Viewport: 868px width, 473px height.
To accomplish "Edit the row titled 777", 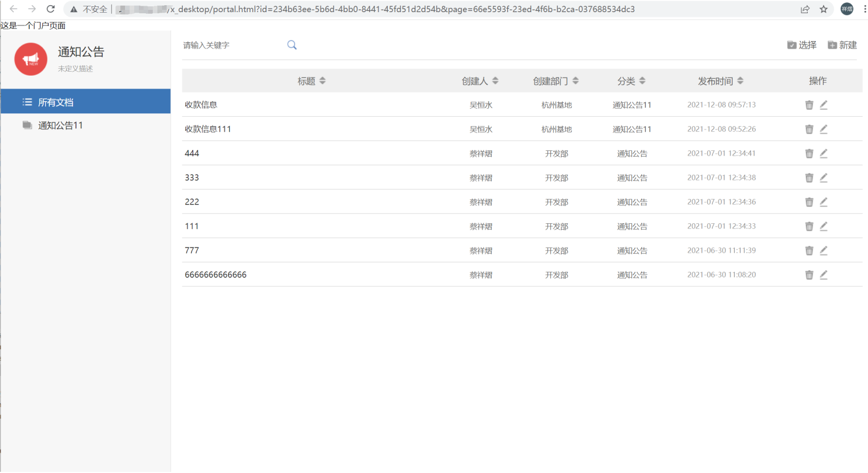I will tap(823, 251).
